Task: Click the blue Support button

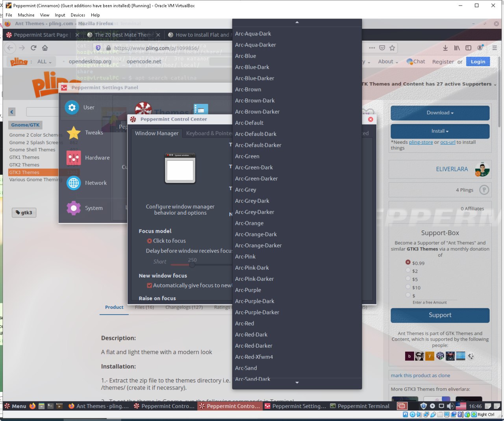Action: click(x=440, y=315)
